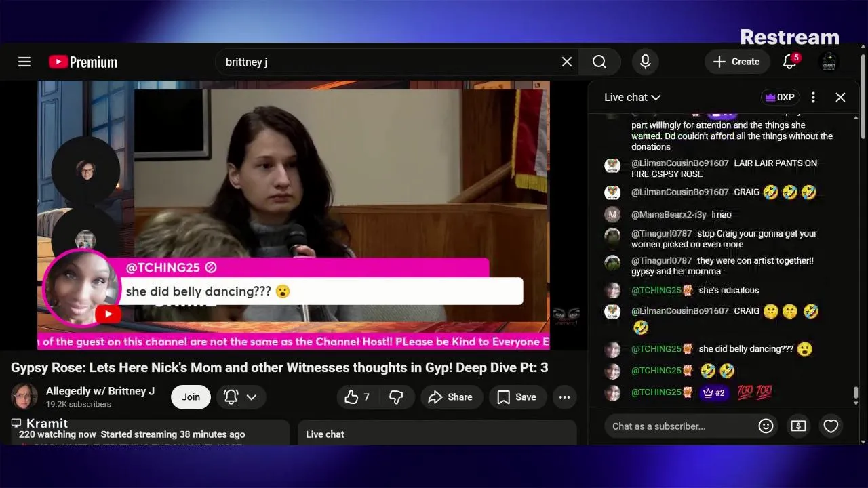Open emoji picker in chat

point(766,426)
